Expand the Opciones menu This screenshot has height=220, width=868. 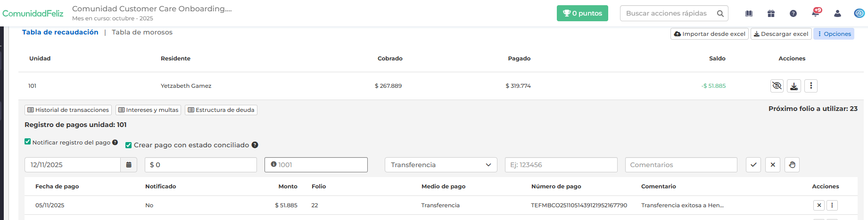[x=834, y=34]
